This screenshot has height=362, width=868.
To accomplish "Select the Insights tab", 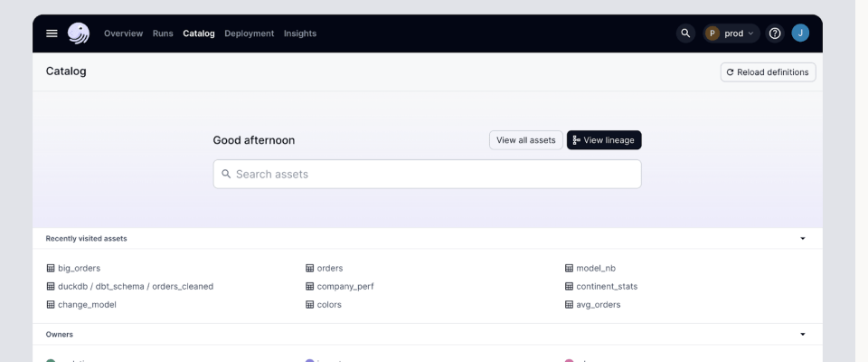I will [x=300, y=33].
